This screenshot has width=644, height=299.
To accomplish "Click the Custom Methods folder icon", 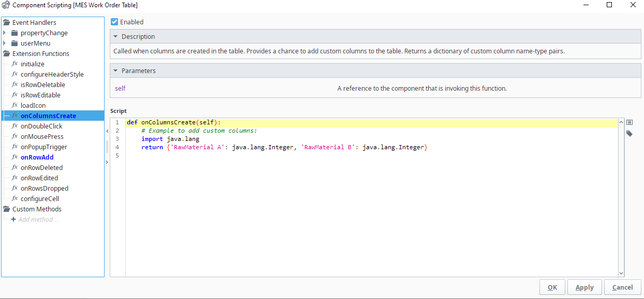I will 7,209.
